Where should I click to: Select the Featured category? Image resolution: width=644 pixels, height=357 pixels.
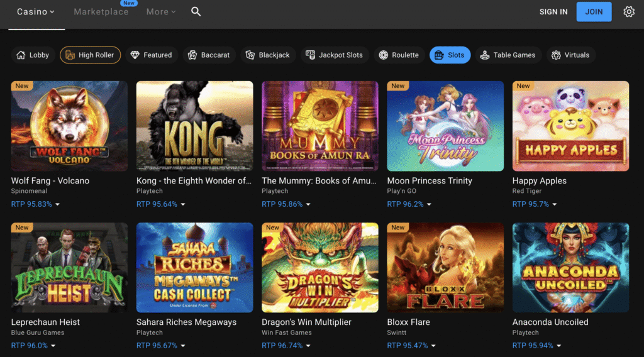[152, 55]
